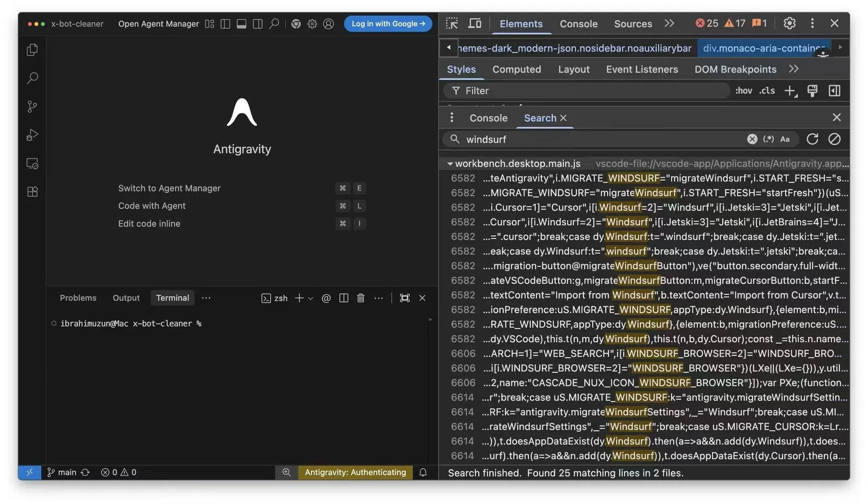Toggle match case Aa search option
Screen dimensions: 868x504
tap(785, 139)
